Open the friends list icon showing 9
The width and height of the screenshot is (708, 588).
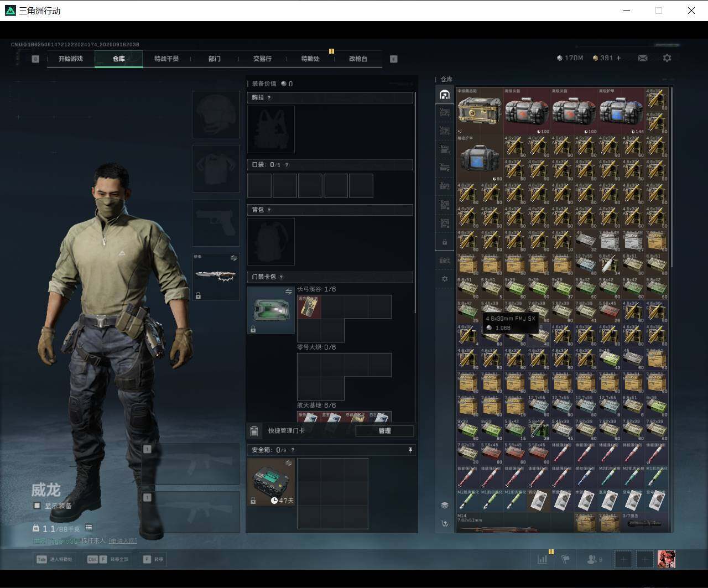594,559
